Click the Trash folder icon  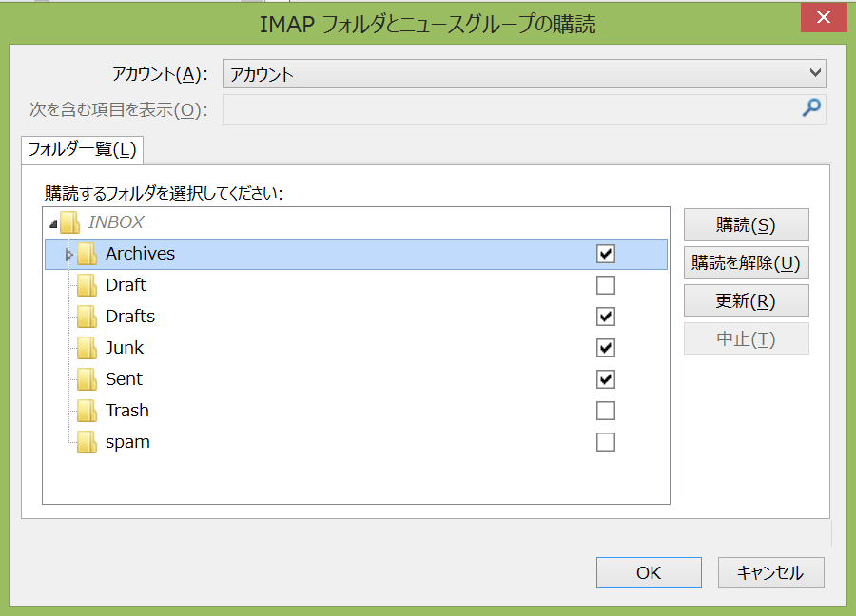[x=88, y=411]
